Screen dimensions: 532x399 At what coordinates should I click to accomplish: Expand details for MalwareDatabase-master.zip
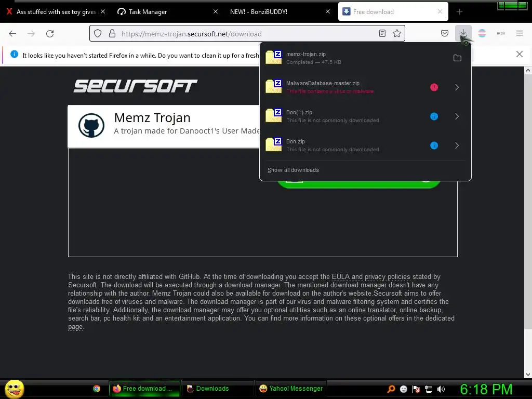click(x=457, y=87)
